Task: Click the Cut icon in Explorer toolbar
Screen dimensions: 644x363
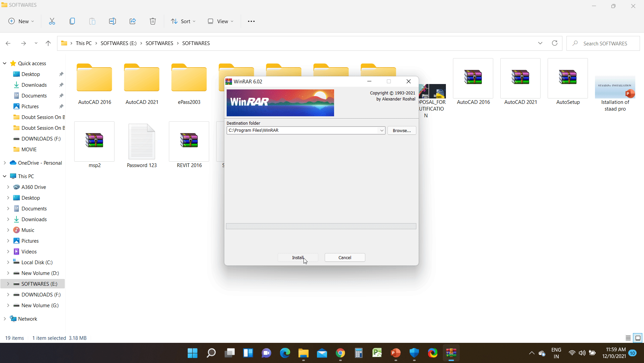Action: (x=52, y=21)
